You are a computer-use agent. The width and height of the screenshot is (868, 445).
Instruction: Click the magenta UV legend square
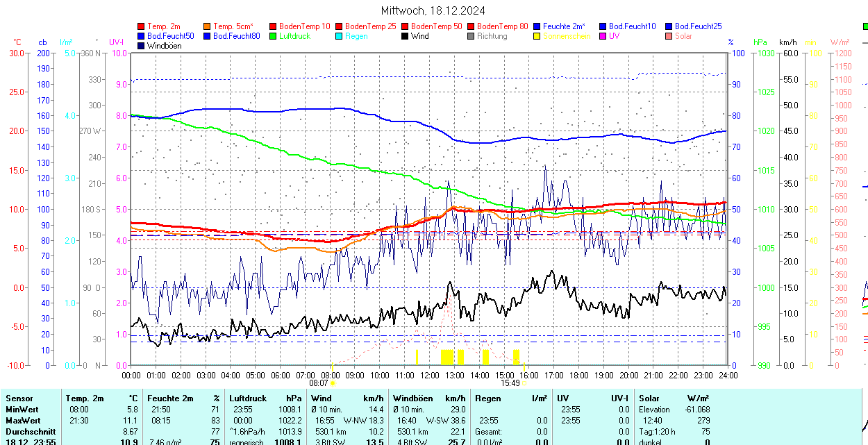(603, 36)
